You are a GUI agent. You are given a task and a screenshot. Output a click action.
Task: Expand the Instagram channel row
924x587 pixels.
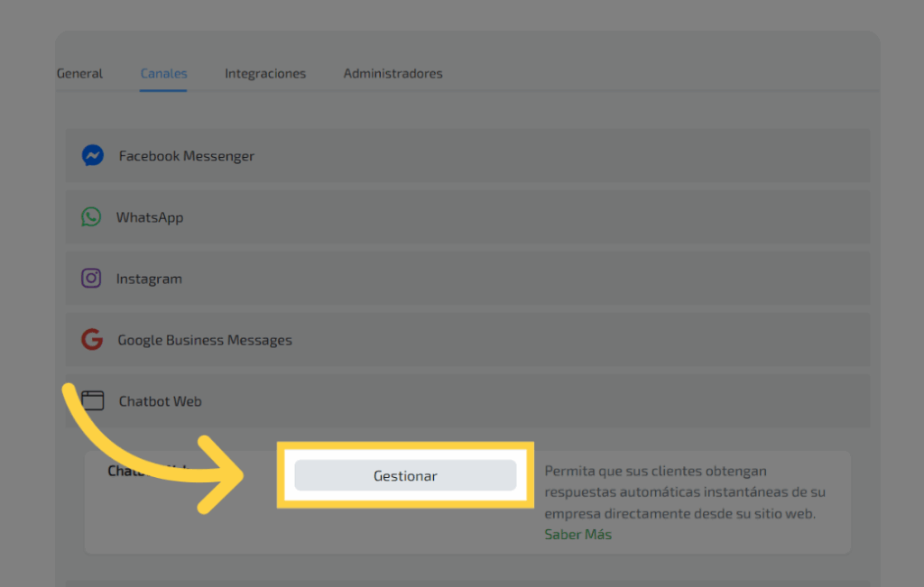[467, 279]
